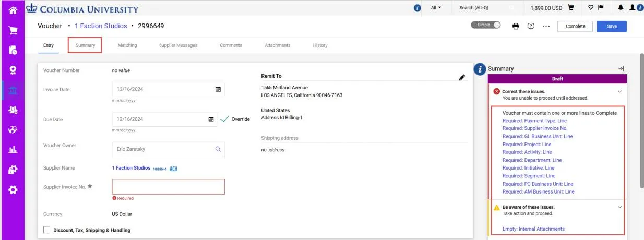
Task: Open the Administer lock-gear sidebar icon
Action: pos(13,170)
